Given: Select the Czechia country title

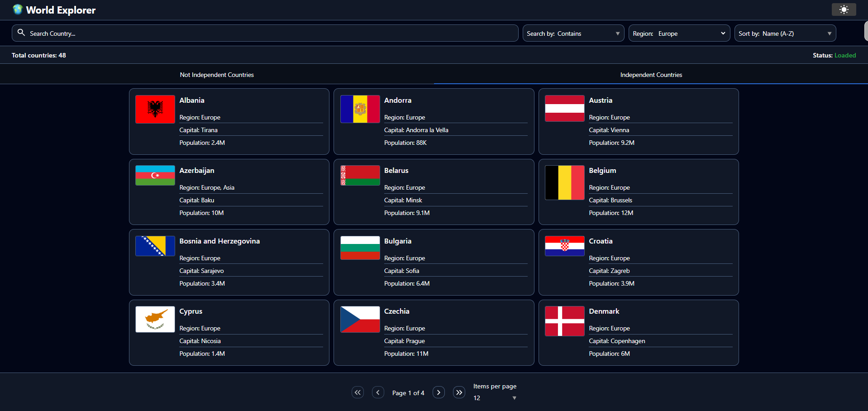Looking at the screenshot, I should coord(396,311).
